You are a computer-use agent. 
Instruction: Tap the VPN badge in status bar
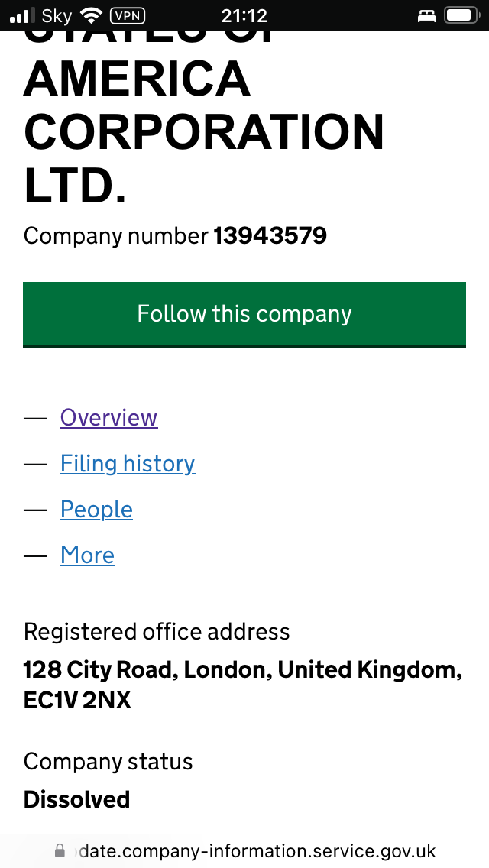click(127, 15)
